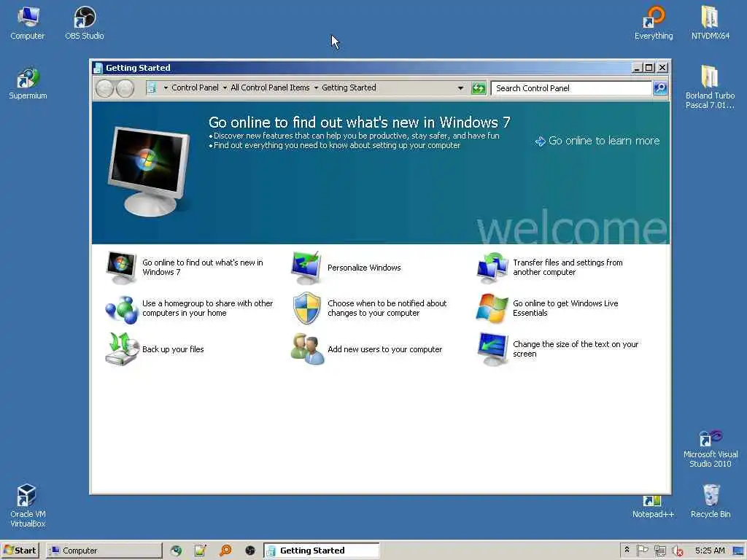Click the Action Center flag tray icon
This screenshot has height=560, width=747.
(642, 551)
